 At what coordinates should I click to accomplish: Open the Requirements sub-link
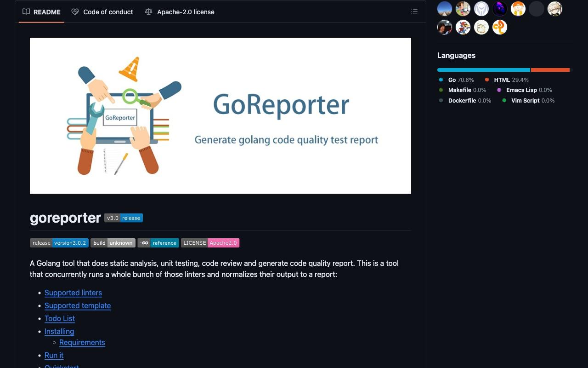pyautogui.click(x=82, y=342)
